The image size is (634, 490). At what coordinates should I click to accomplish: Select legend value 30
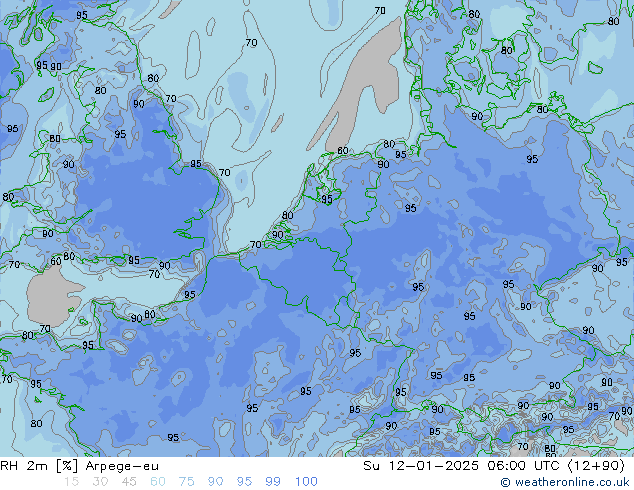click(x=100, y=482)
